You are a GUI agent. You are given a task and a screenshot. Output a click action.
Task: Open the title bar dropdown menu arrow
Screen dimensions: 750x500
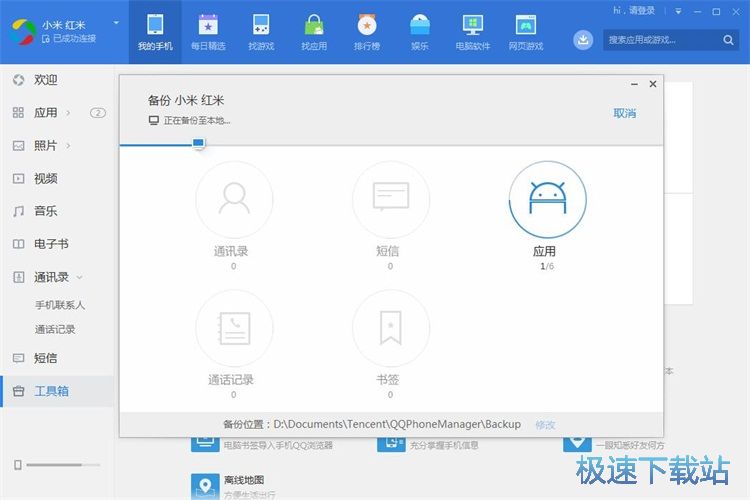pos(678,11)
